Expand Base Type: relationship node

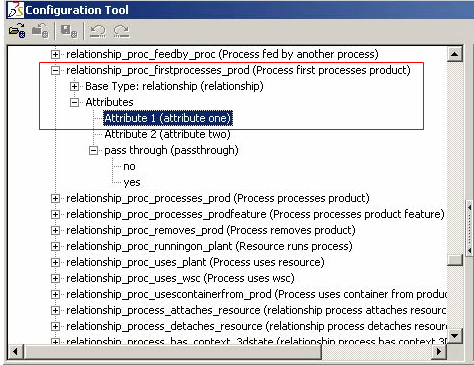click(74, 86)
